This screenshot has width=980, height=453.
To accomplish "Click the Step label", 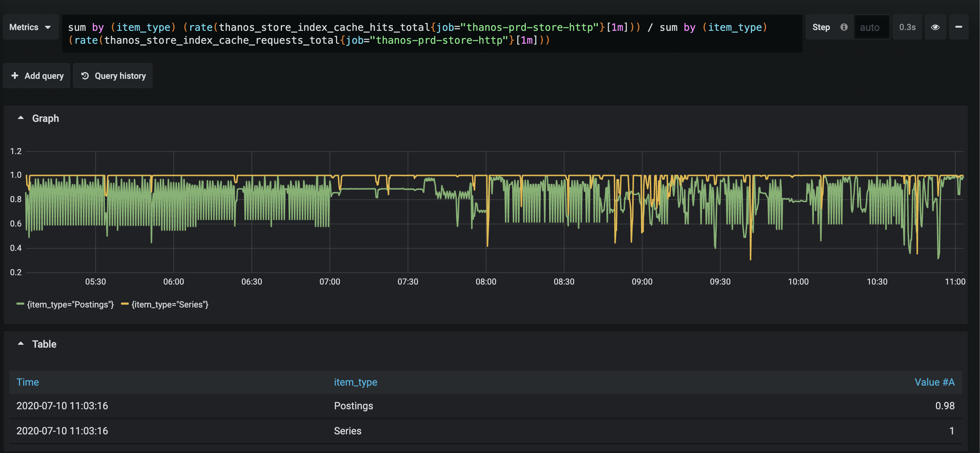I will click(x=821, y=27).
